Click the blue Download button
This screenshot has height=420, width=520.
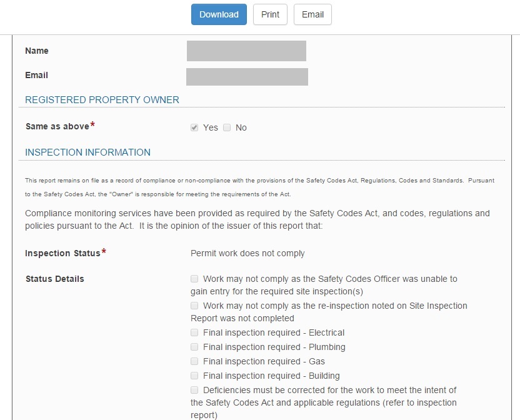point(219,14)
